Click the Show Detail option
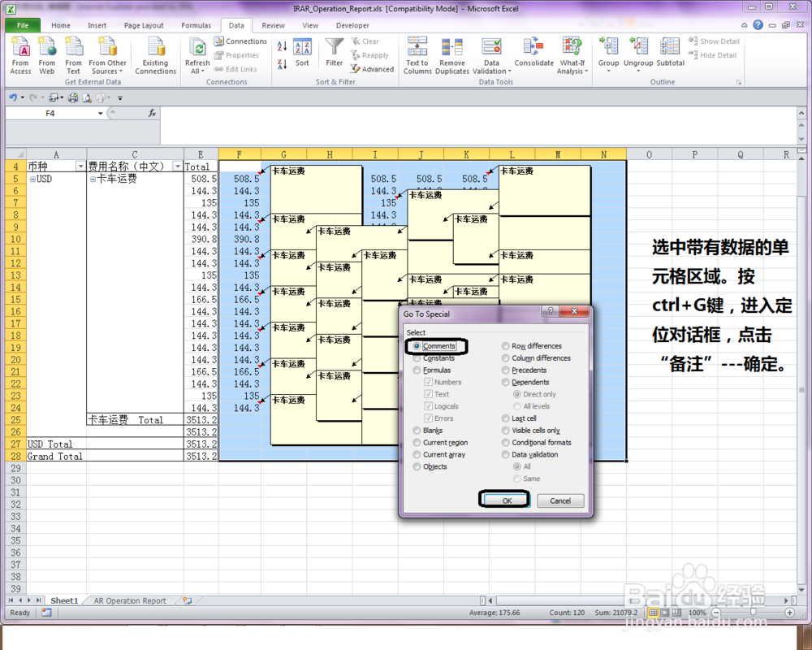 [714, 41]
